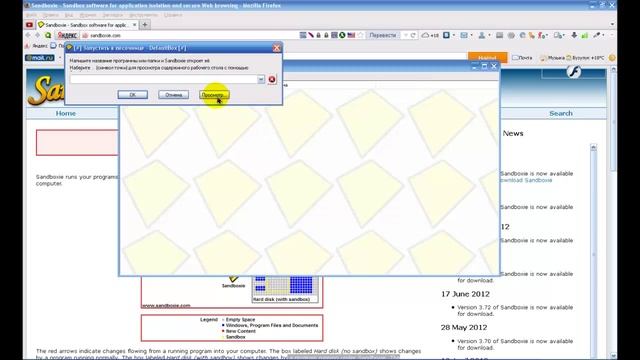This screenshot has width=640, height=360.
Task: Open the www.sandboxie.com link under the diagram
Action: click(x=166, y=305)
